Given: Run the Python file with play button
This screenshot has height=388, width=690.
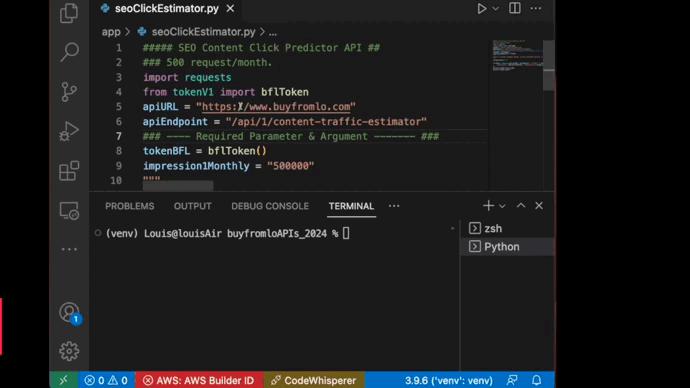Looking at the screenshot, I should [x=481, y=8].
